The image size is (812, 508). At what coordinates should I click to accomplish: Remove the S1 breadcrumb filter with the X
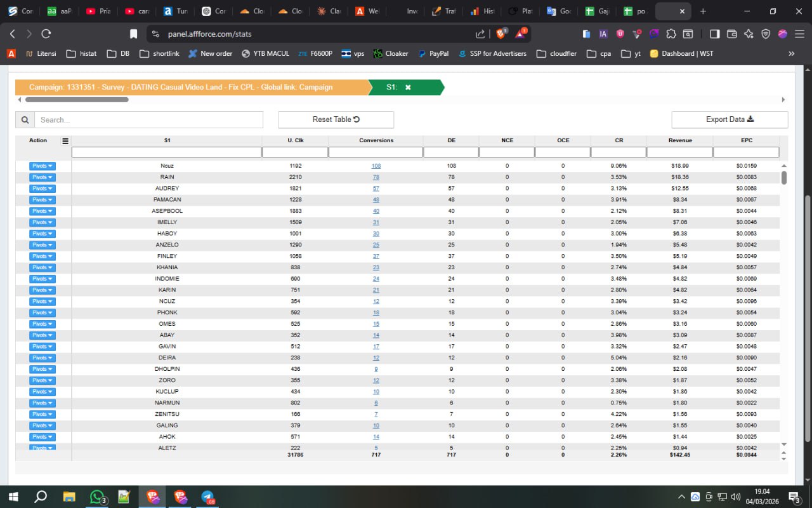point(408,88)
